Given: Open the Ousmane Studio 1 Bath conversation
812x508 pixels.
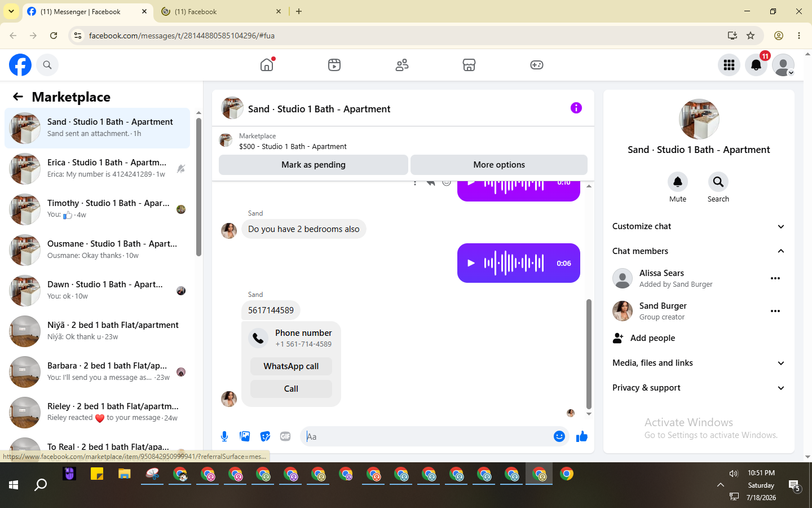Looking at the screenshot, I should [97, 250].
